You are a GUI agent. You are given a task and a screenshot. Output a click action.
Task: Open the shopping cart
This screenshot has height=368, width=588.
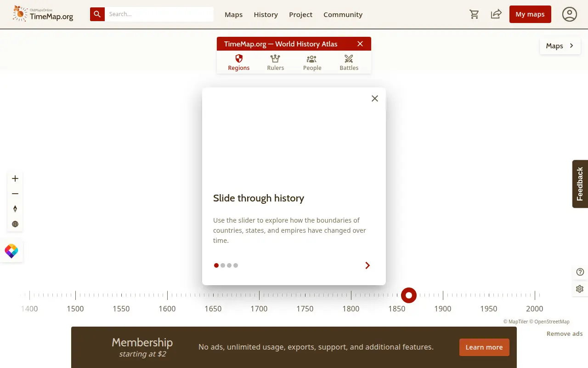[x=475, y=14]
